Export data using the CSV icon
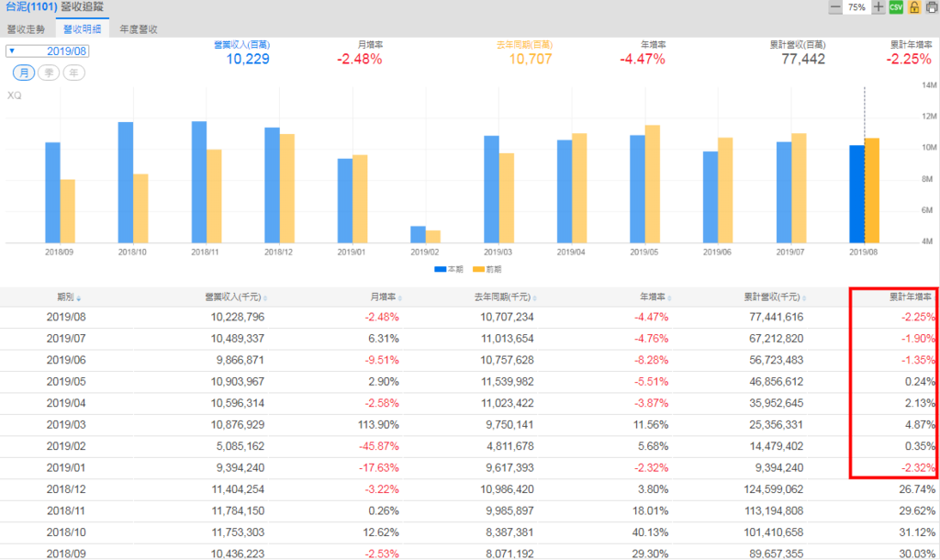This screenshot has width=940, height=560. [896, 7]
